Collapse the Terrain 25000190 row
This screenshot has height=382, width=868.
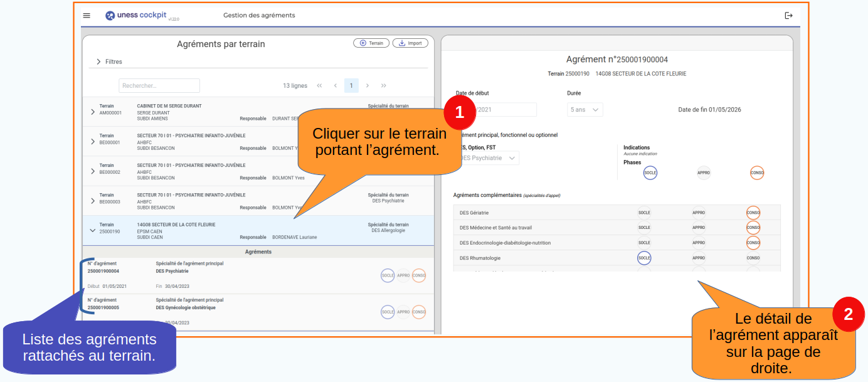click(x=93, y=230)
